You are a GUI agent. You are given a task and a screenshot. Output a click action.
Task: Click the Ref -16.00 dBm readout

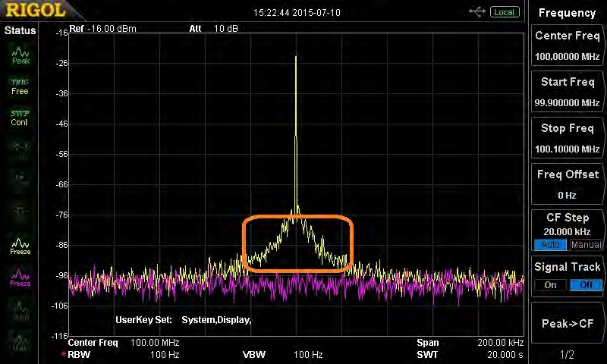tap(103, 29)
